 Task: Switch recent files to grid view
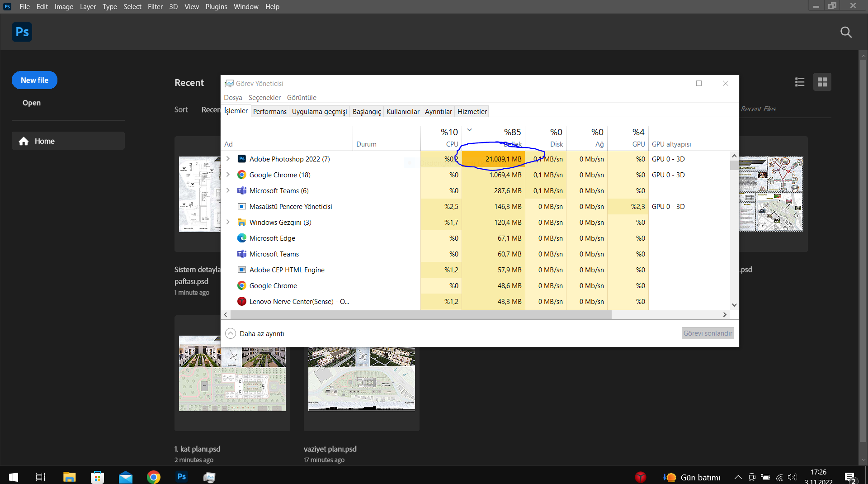point(822,82)
